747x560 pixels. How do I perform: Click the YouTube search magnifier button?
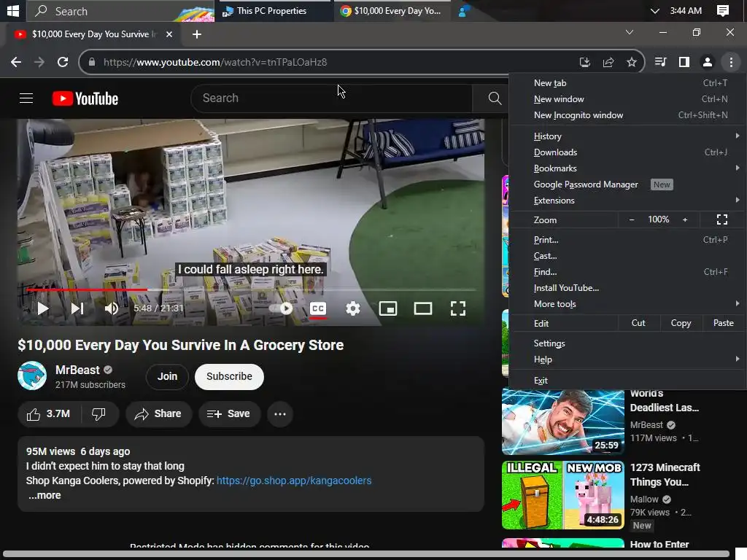[495, 98]
